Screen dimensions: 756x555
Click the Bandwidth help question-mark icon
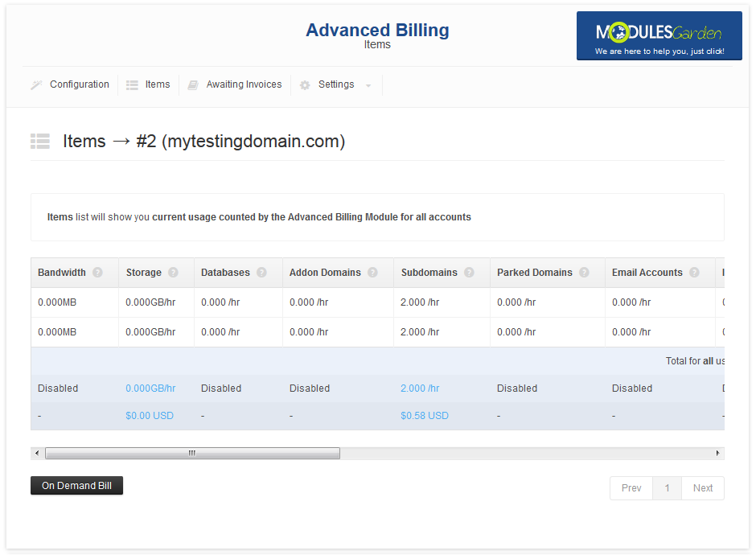[97, 273]
